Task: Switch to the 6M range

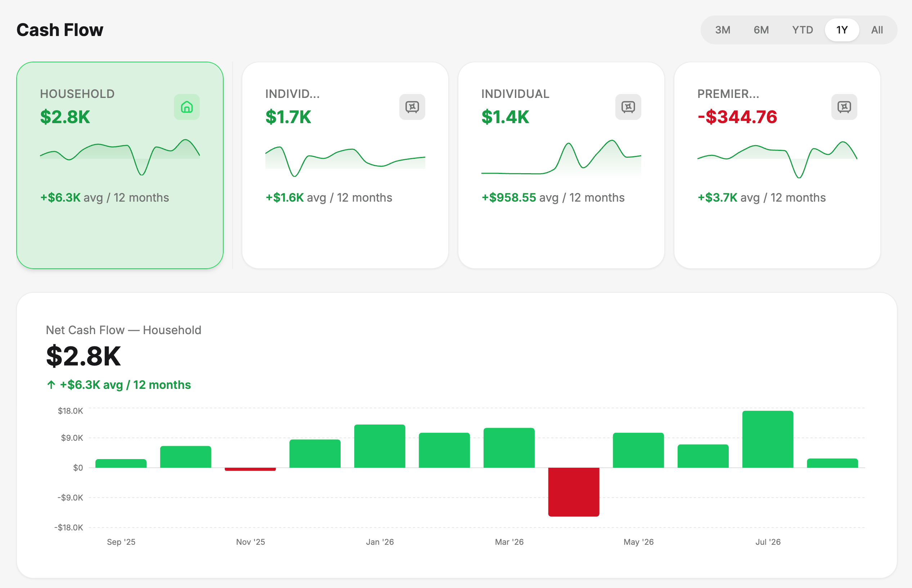Action: tap(761, 30)
